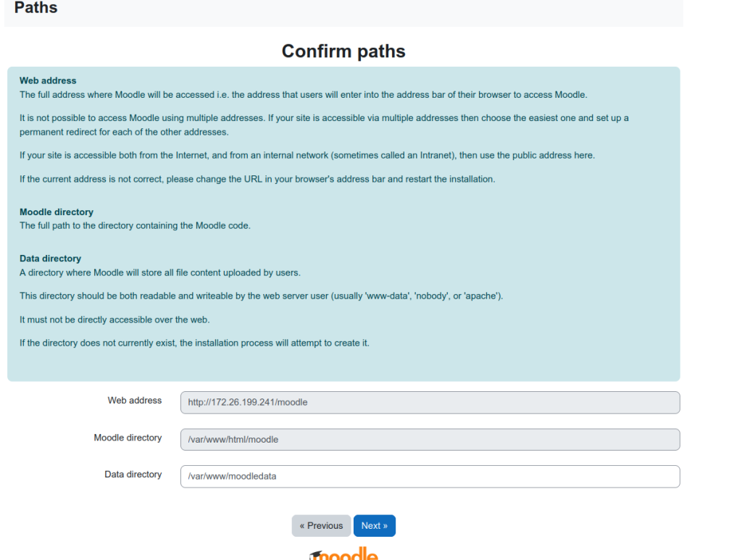Focus the Data directory input field
Image resolution: width=742 pixels, height=560 pixels.
pyautogui.click(x=430, y=477)
